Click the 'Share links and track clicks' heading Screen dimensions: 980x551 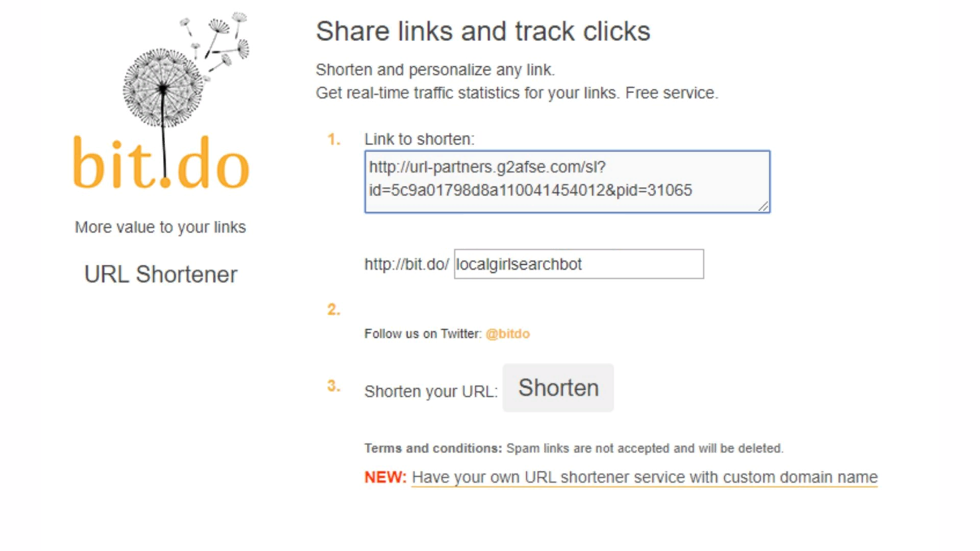(483, 32)
